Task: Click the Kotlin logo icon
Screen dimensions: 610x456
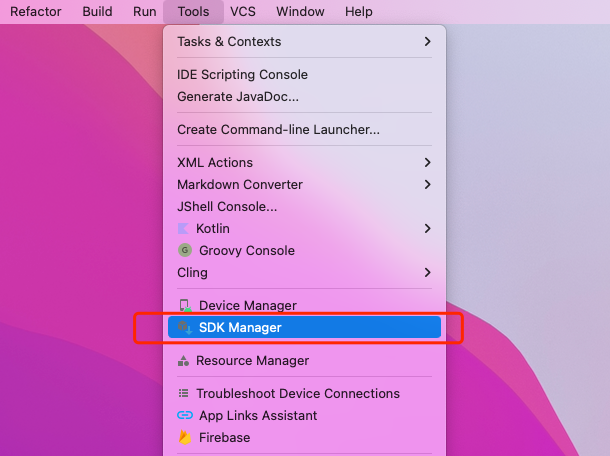Action: point(184,228)
